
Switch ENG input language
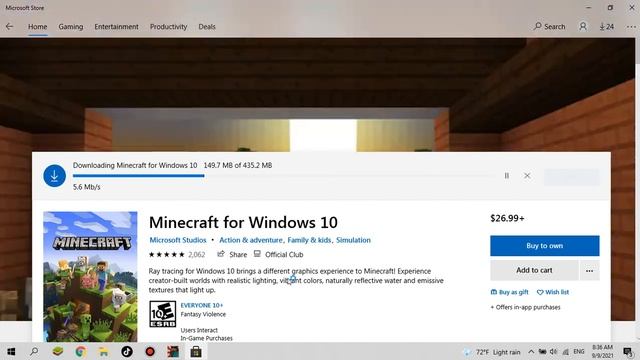click(x=579, y=351)
